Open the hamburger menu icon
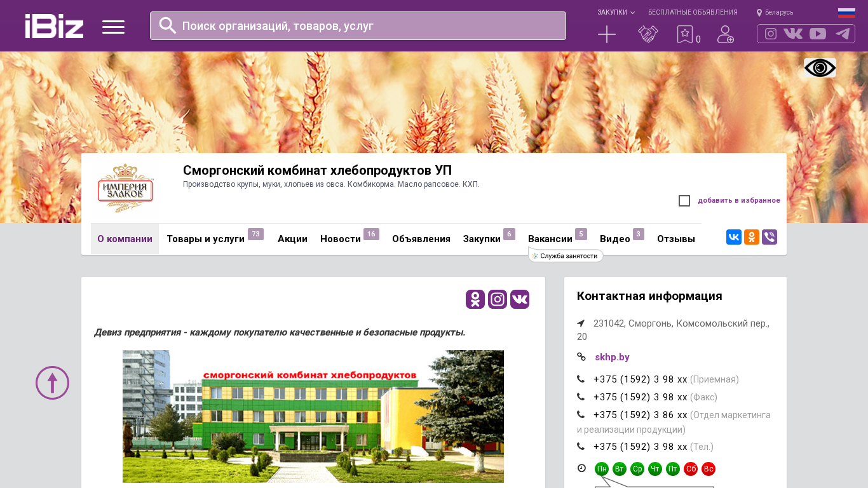 [x=113, y=27]
